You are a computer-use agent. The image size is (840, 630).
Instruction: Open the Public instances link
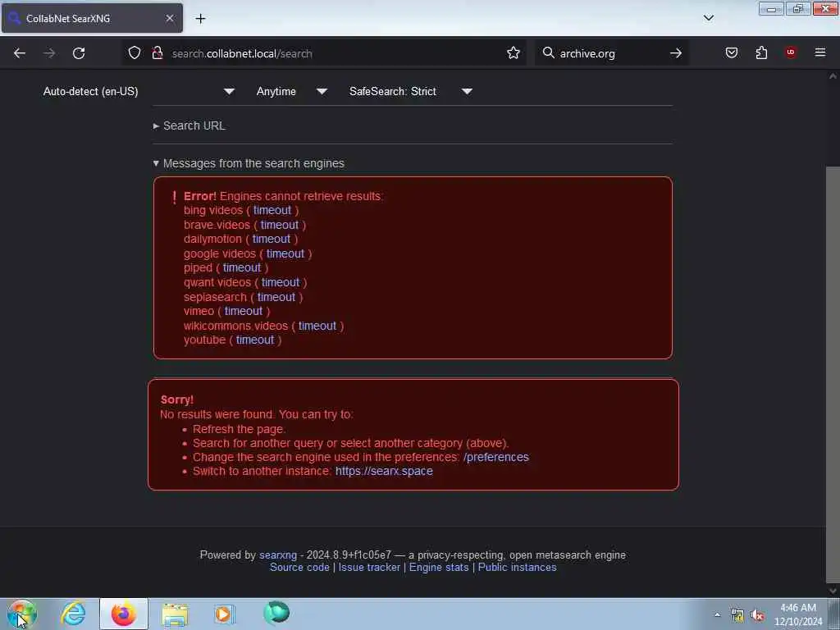517,568
